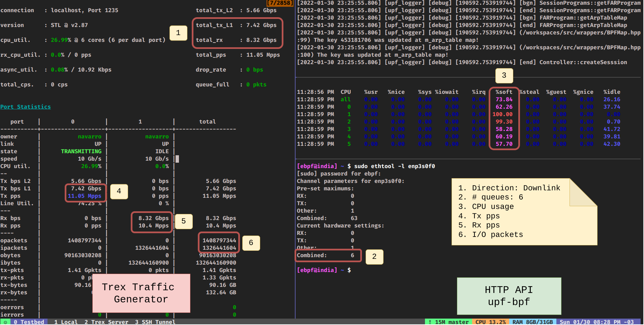Click the master git branch status segment
This screenshot has width=644, height=325.
pos(448,322)
